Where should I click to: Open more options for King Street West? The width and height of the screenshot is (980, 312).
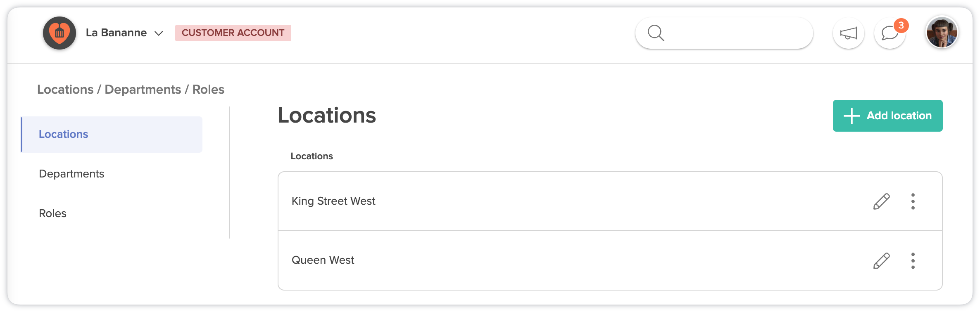(913, 201)
